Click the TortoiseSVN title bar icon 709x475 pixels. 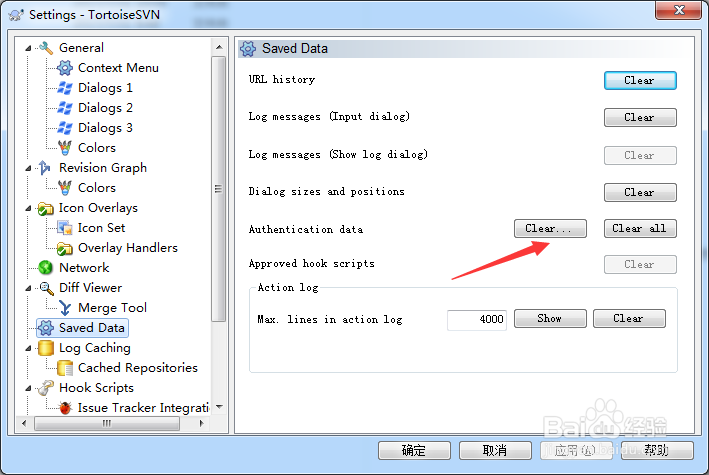(x=16, y=15)
